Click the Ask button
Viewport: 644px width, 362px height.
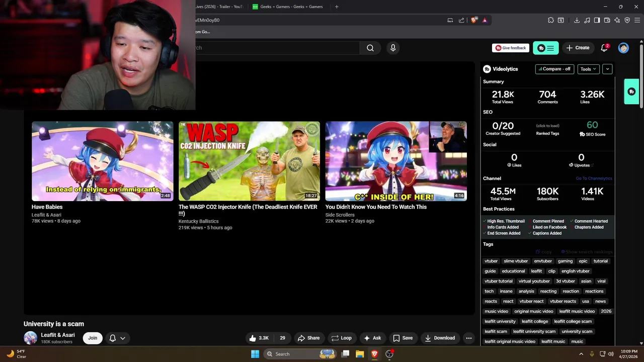(372, 338)
